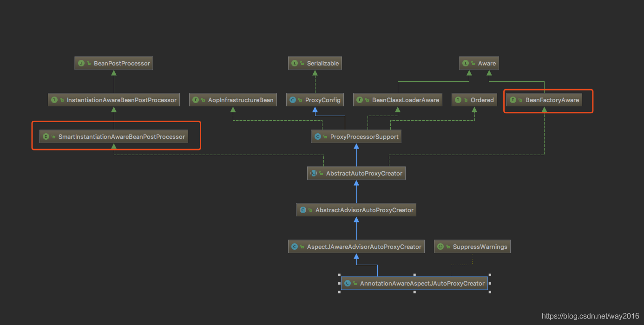This screenshot has height=325, width=644.
Task: Click the abstract class icon on AbstractAdvisorAutoProxyCreator
Action: point(303,210)
